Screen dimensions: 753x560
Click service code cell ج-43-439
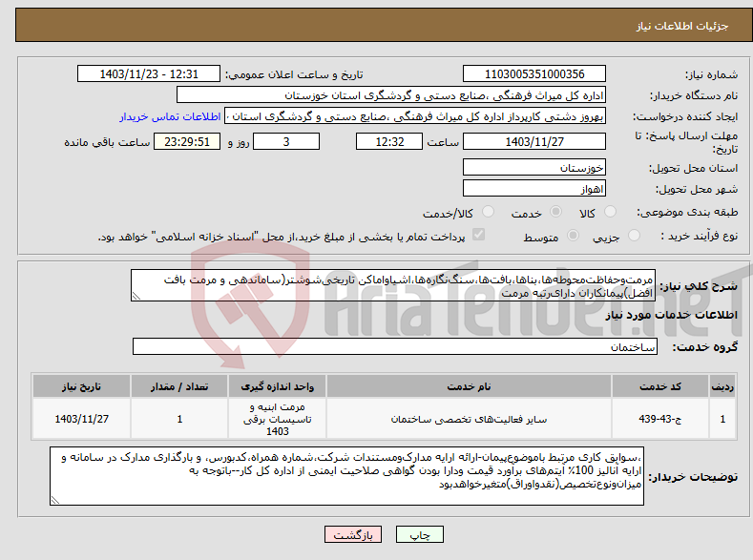coord(660,419)
